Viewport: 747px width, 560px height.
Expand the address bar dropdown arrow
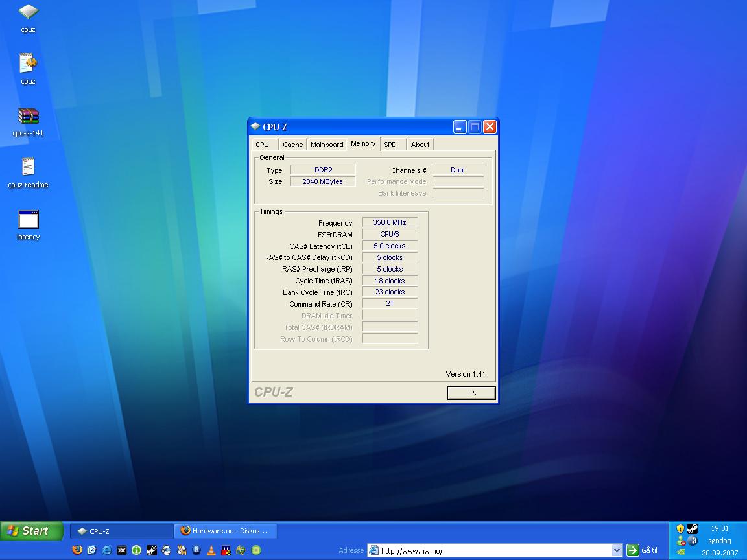(x=617, y=550)
